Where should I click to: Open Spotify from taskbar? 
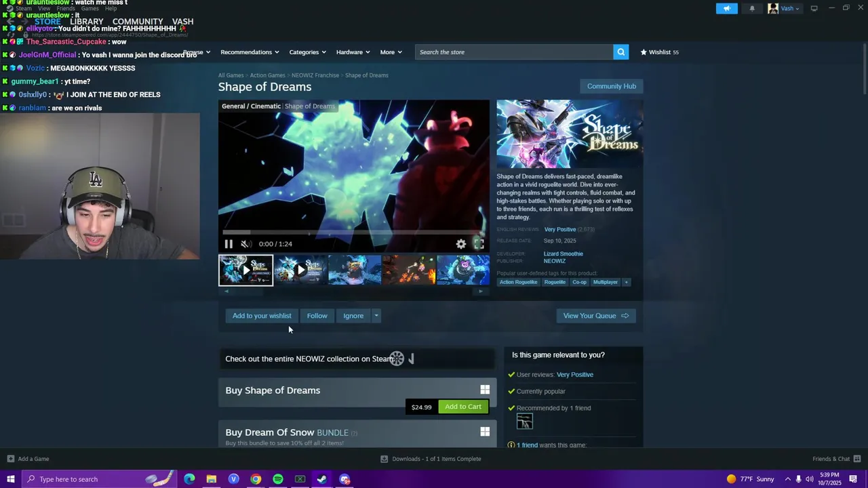(x=278, y=479)
